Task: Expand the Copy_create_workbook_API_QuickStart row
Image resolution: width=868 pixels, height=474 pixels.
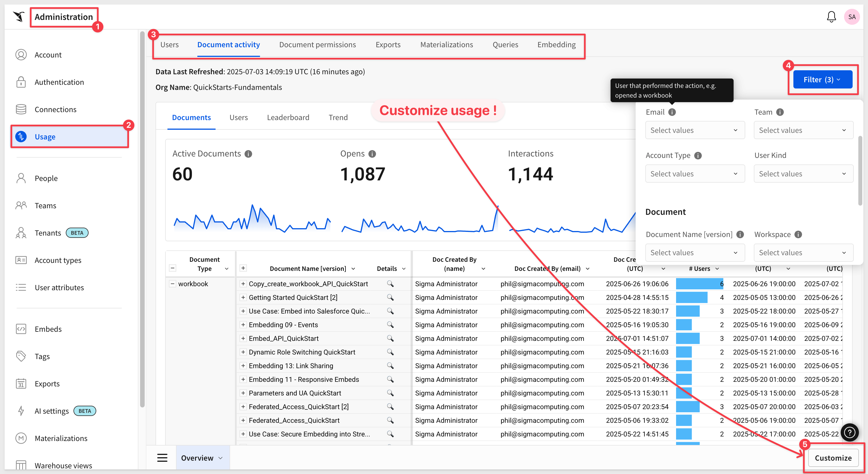Action: coord(243,283)
